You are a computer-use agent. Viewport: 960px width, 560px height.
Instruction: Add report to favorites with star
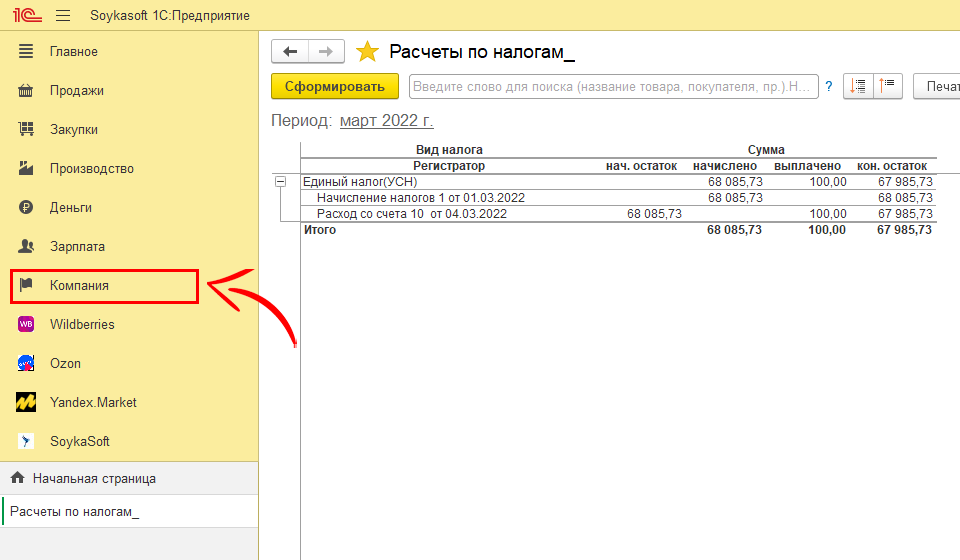pos(368,52)
